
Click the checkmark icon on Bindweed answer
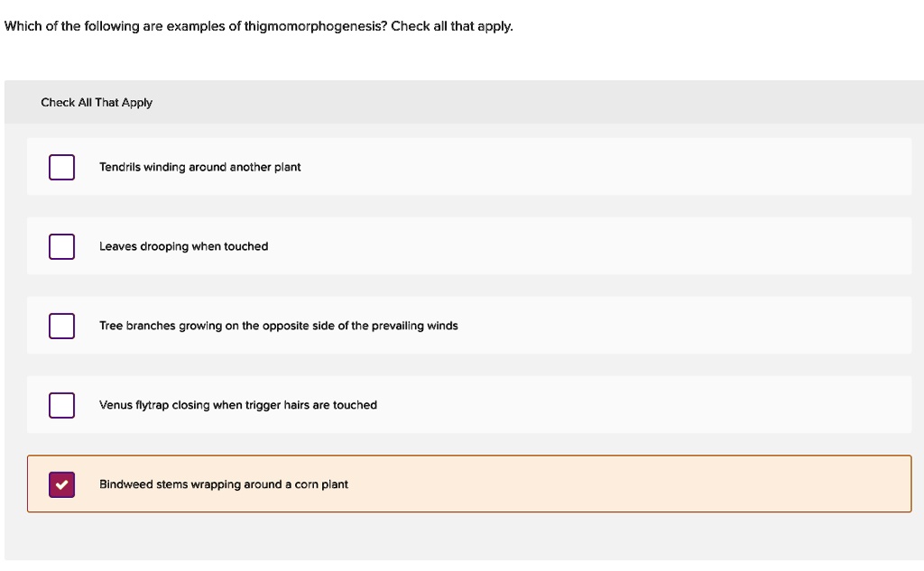[61, 484]
